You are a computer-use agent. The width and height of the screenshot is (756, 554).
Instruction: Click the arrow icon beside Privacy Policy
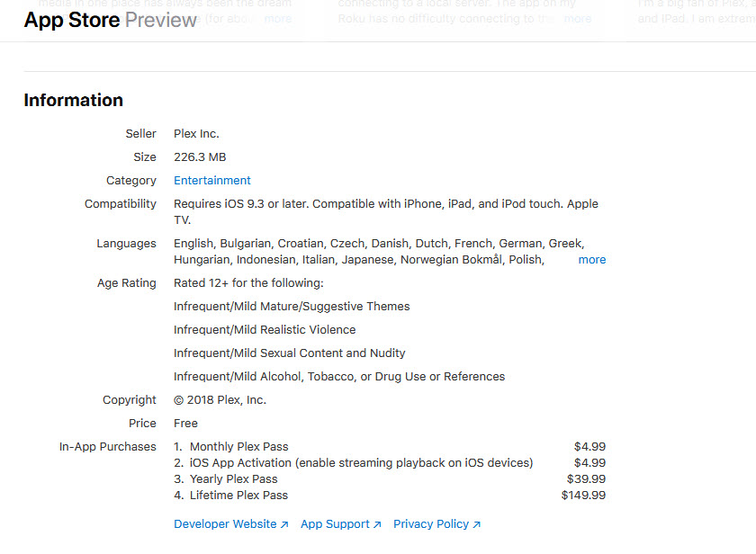point(476,524)
